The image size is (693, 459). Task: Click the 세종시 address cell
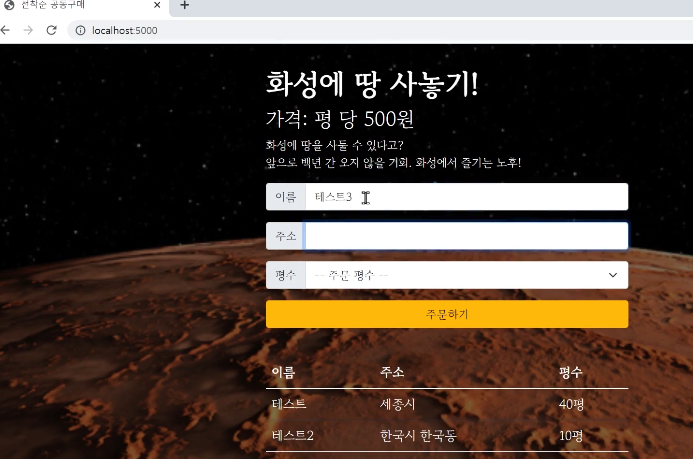click(397, 404)
